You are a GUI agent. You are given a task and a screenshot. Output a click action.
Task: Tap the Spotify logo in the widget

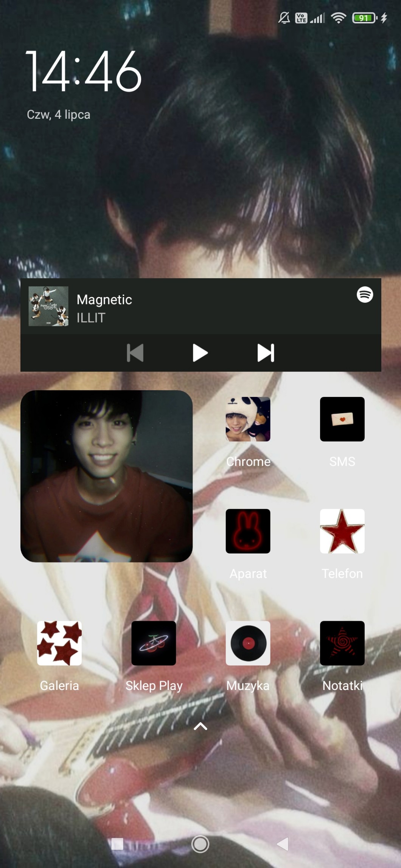tap(365, 294)
